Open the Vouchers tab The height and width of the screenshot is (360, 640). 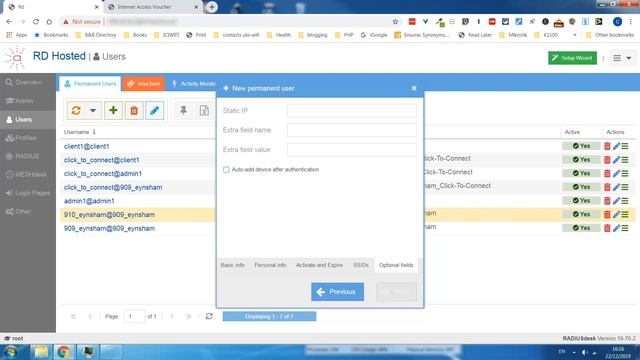(x=143, y=84)
